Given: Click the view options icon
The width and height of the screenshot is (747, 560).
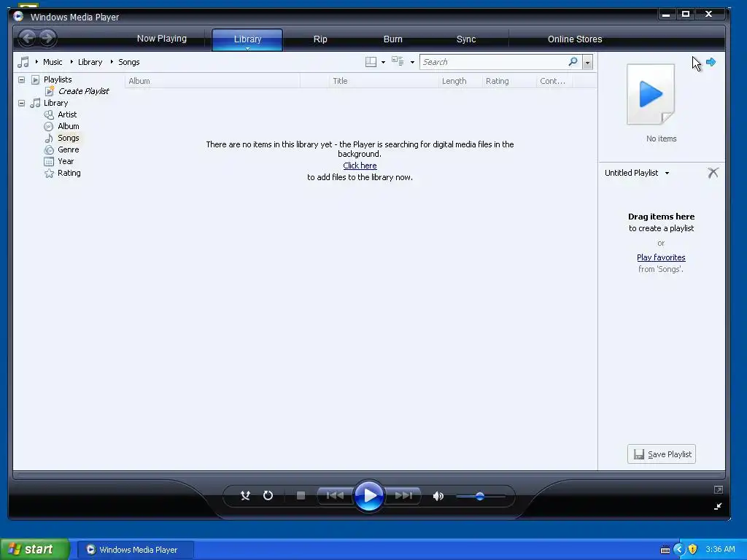Looking at the screenshot, I should [x=398, y=61].
